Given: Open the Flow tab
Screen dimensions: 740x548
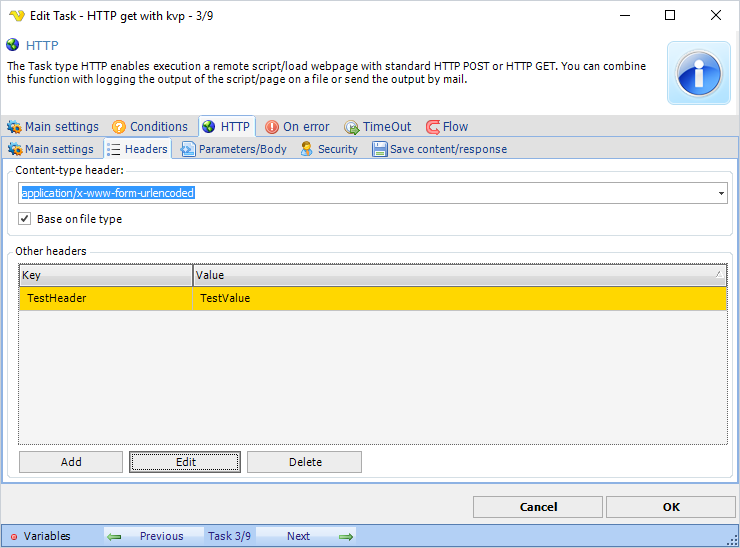Looking at the screenshot, I should pyautogui.click(x=447, y=127).
